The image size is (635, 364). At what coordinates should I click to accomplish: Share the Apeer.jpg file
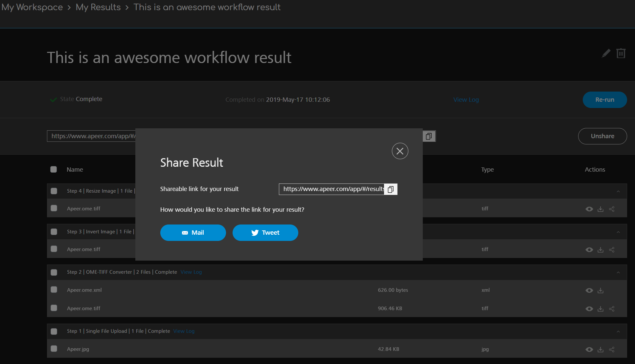point(612,350)
